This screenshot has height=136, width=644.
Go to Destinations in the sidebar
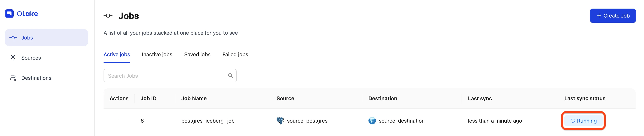click(x=36, y=78)
